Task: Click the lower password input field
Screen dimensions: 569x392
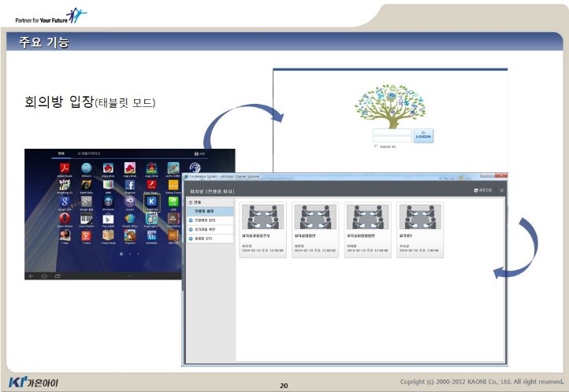Action: [392, 139]
